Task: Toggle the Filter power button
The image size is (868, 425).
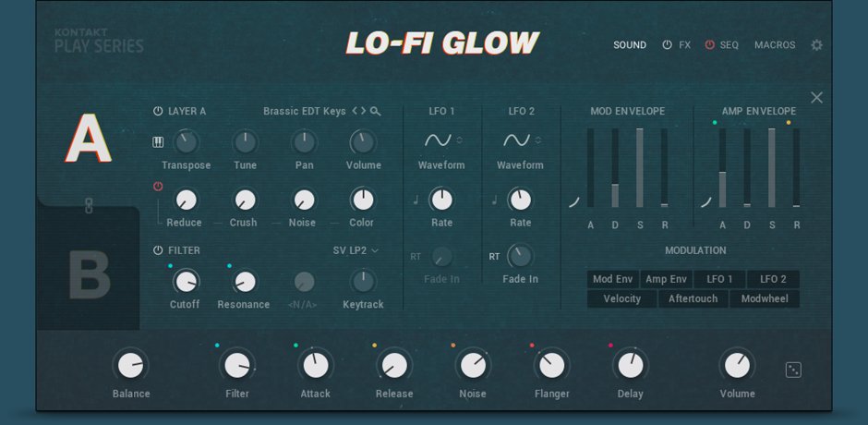Action: click(158, 250)
